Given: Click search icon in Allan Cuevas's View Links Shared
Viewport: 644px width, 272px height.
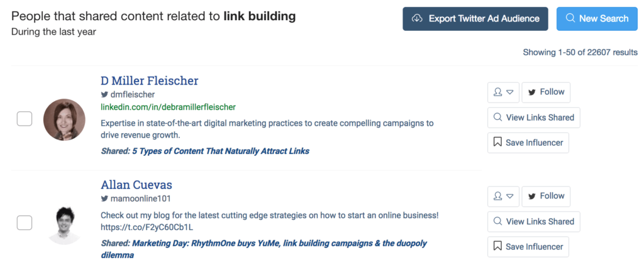Looking at the screenshot, I should pos(497,221).
